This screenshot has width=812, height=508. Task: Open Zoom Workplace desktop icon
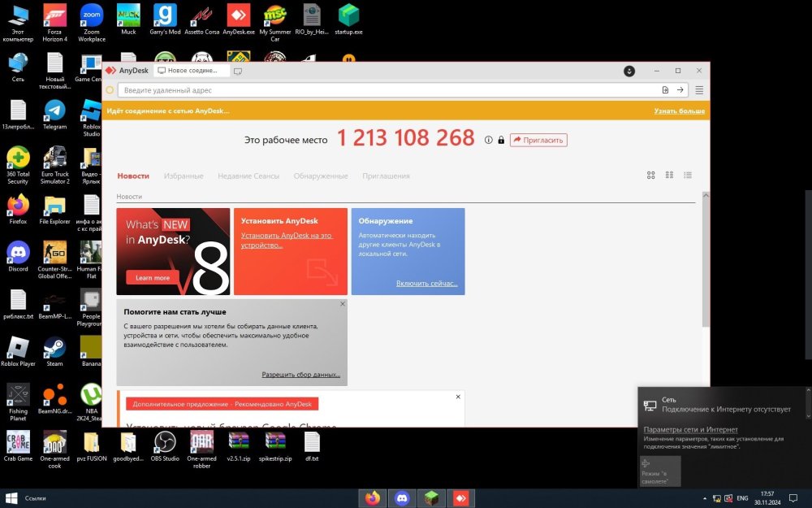(x=92, y=23)
